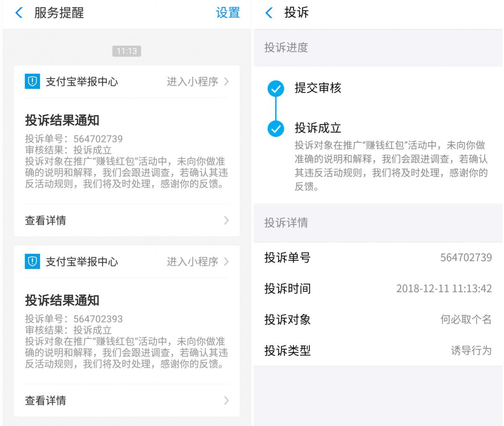Viewport: 504px width, 426px height.
Task: Tap back arrow beside 投诉 title
Action: (x=269, y=13)
